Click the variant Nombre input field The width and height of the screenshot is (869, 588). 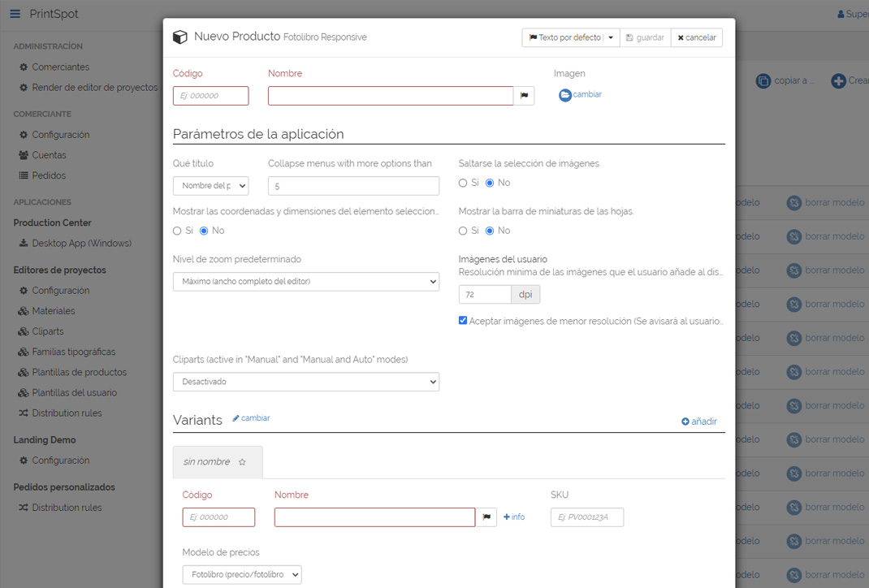(374, 517)
